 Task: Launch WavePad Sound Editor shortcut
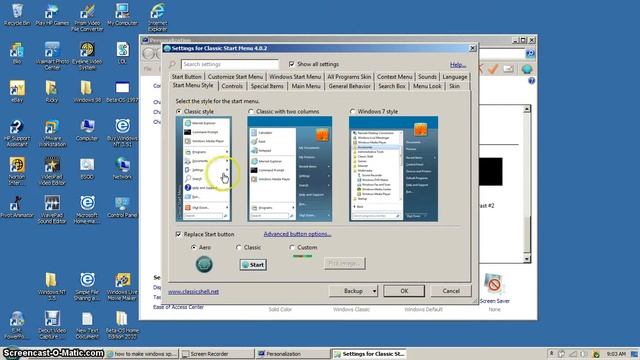click(x=52, y=209)
